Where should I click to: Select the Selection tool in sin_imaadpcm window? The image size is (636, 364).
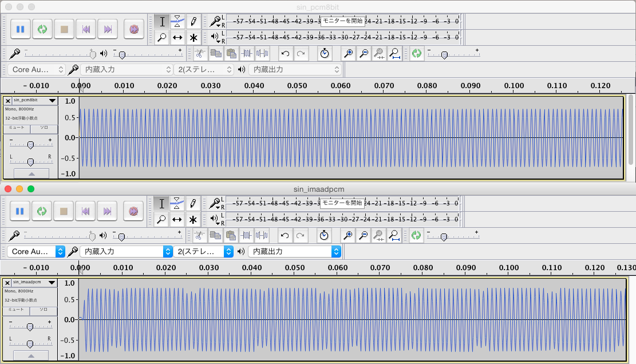[161, 204]
